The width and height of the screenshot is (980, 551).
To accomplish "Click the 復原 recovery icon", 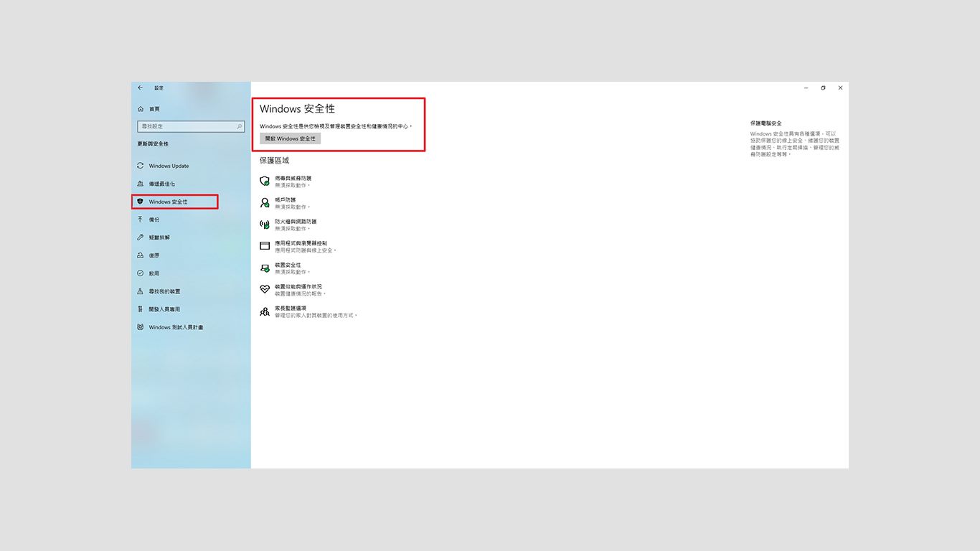I will tap(140, 255).
